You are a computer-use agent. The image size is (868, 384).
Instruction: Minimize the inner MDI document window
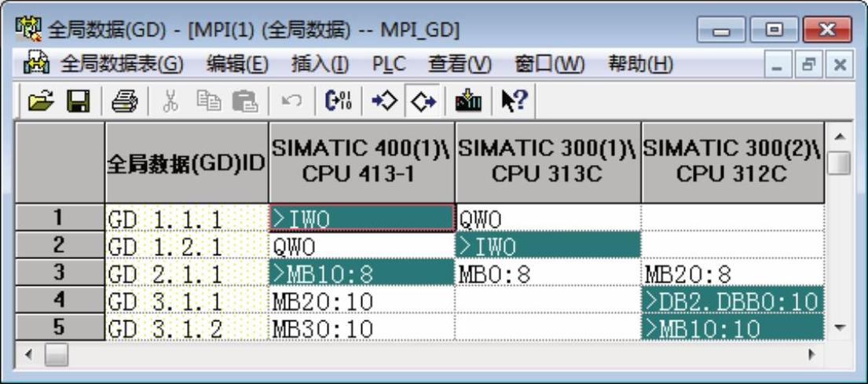click(x=778, y=64)
